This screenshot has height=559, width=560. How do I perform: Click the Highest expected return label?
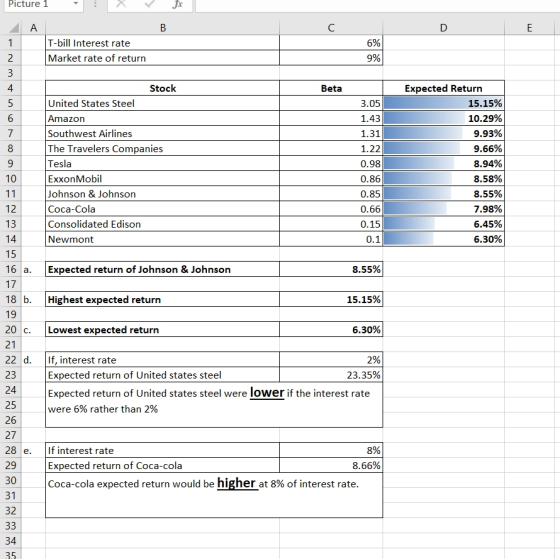click(x=162, y=299)
